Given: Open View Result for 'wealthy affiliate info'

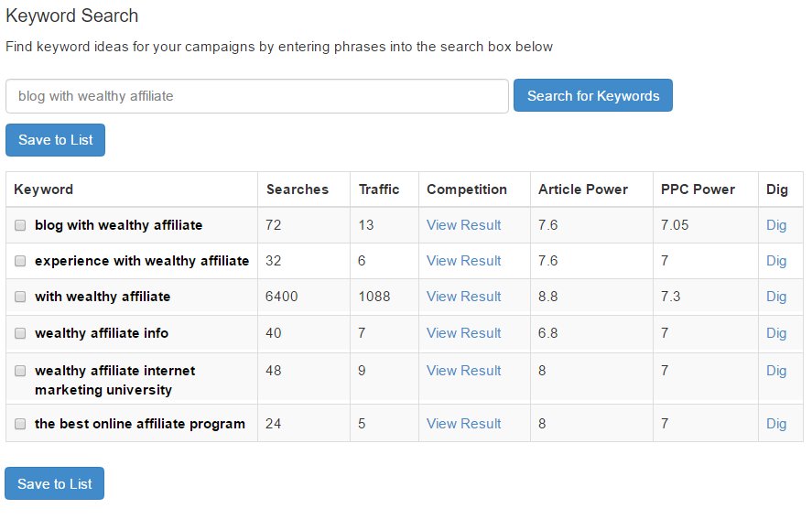Looking at the screenshot, I should click(463, 333).
